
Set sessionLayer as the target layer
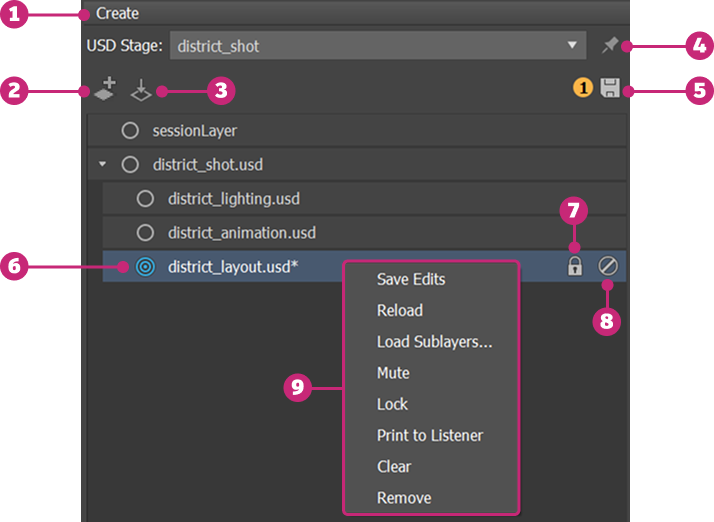[129, 130]
